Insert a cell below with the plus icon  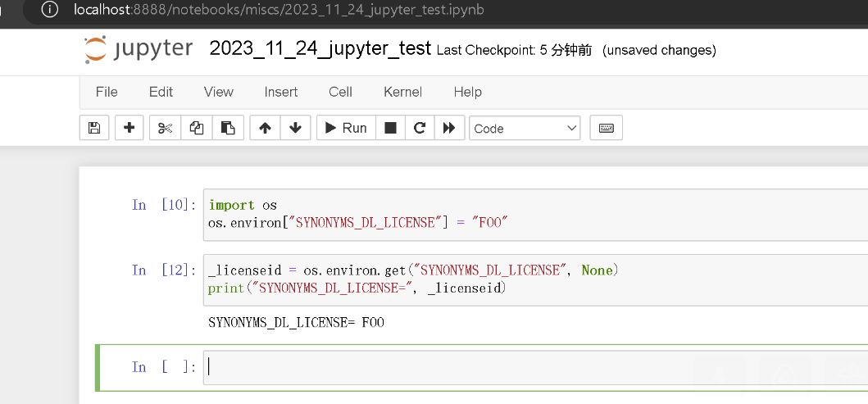(129, 129)
